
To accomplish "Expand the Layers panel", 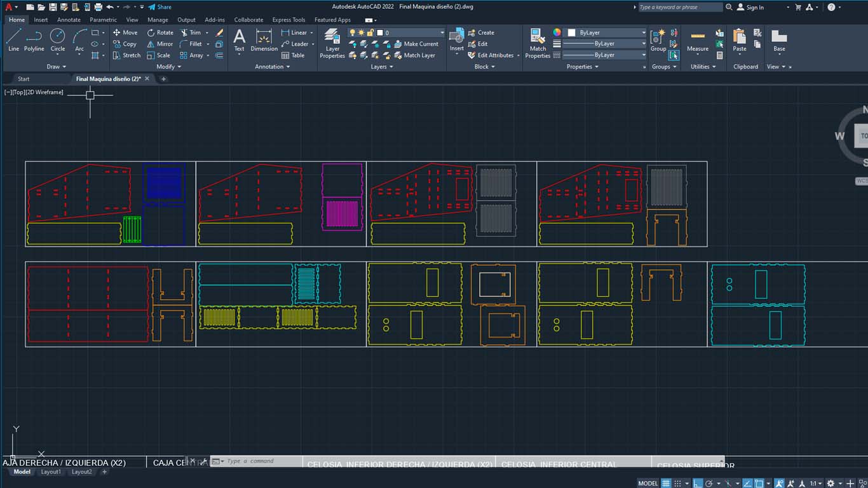I will pos(381,67).
